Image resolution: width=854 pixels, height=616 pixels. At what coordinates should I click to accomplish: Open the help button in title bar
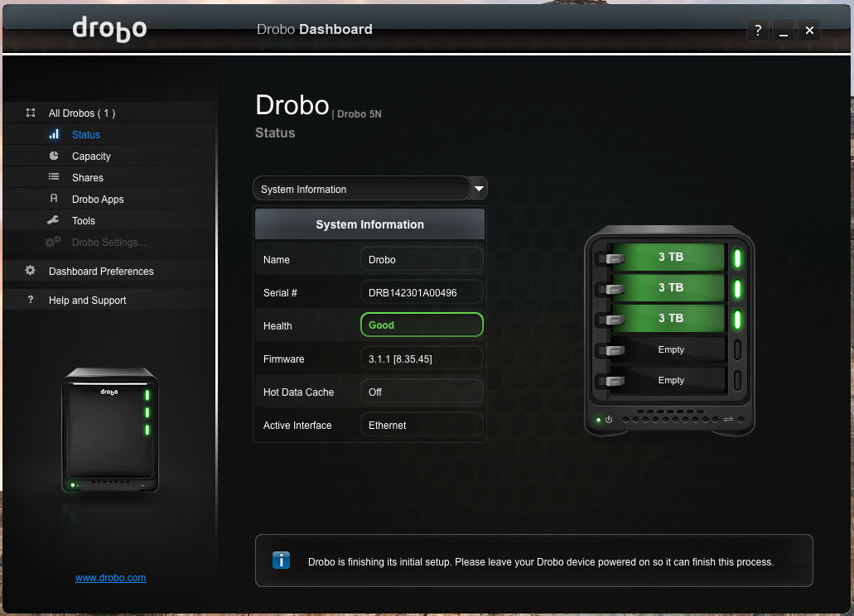[758, 31]
